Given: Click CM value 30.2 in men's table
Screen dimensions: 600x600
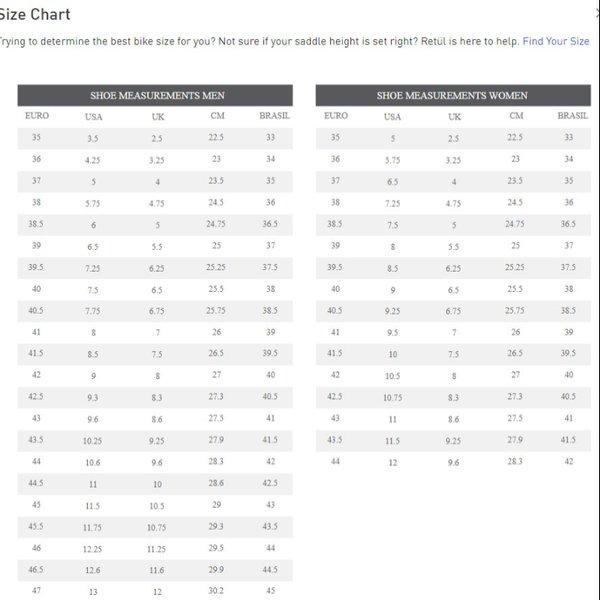Looking at the screenshot, I should click(x=216, y=590).
